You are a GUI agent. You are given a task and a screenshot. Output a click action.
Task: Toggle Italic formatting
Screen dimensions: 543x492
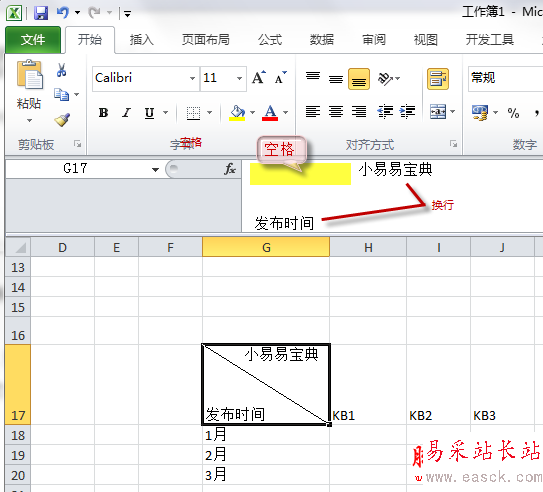[x=126, y=113]
